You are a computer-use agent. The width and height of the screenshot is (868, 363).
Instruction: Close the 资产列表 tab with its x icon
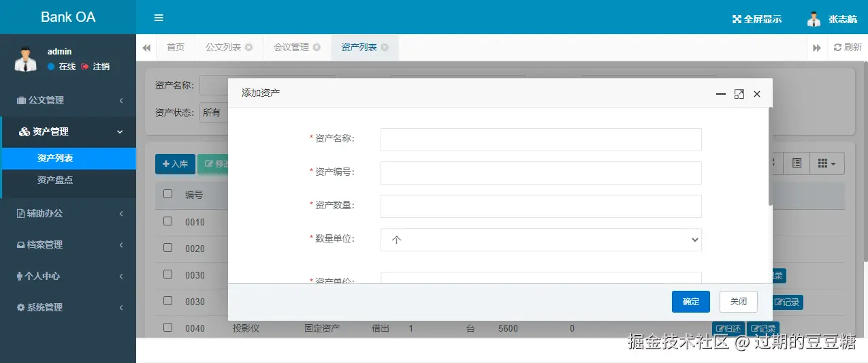click(x=385, y=47)
